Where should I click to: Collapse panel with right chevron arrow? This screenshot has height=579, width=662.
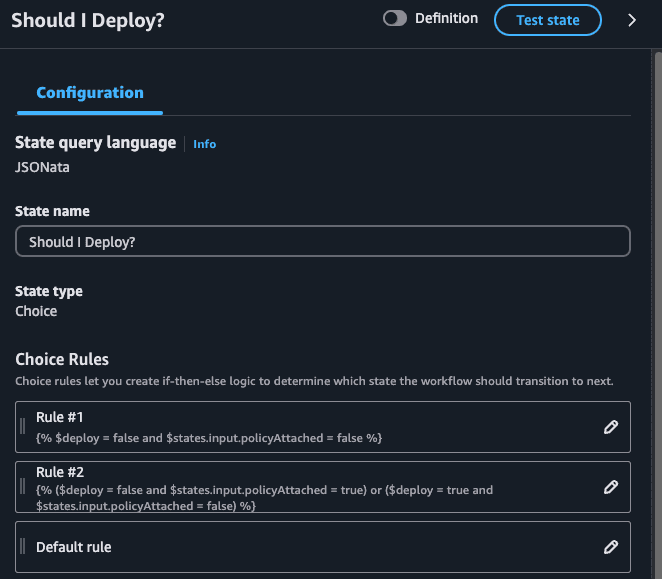pos(632,20)
